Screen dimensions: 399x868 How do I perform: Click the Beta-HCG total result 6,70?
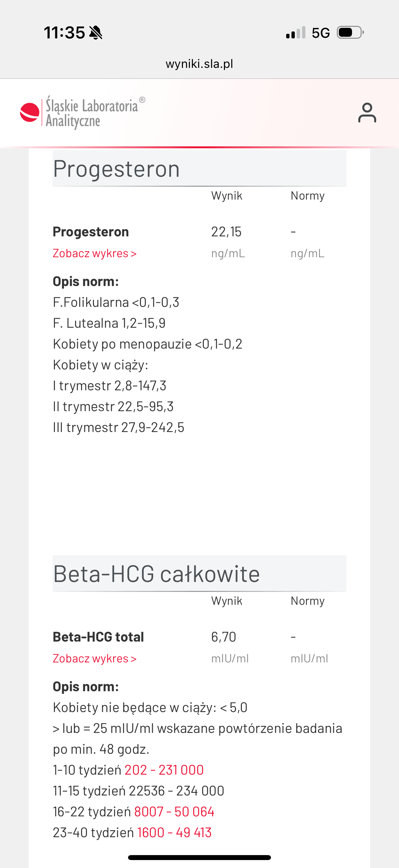224,637
